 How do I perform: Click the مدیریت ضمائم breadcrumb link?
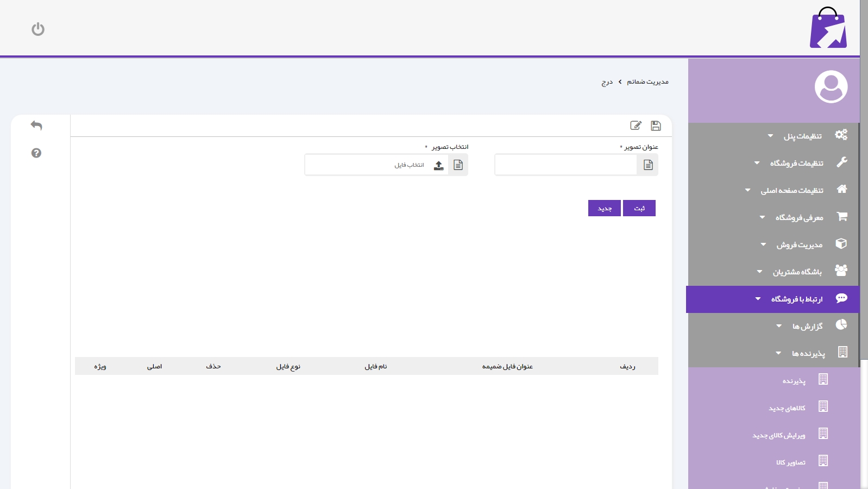[x=647, y=82]
